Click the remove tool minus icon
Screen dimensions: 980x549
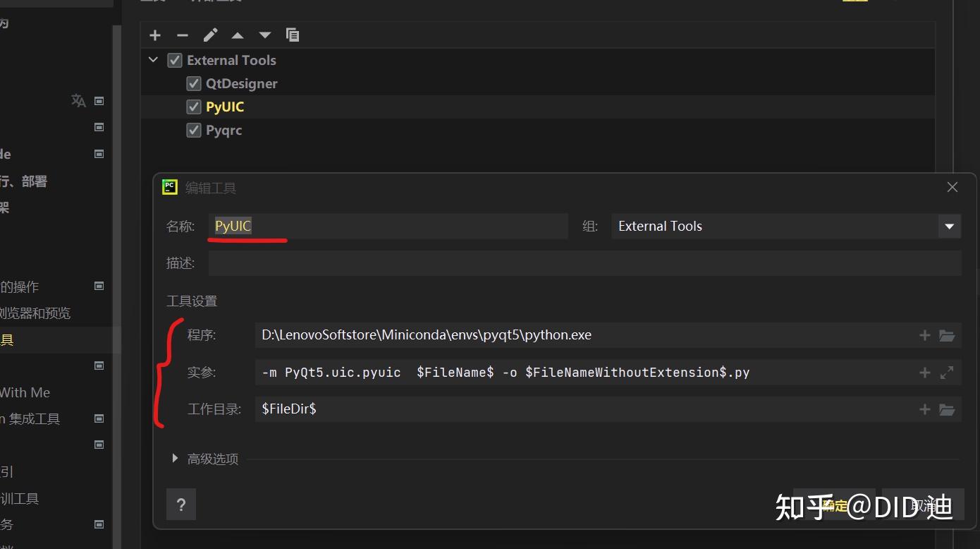[183, 35]
